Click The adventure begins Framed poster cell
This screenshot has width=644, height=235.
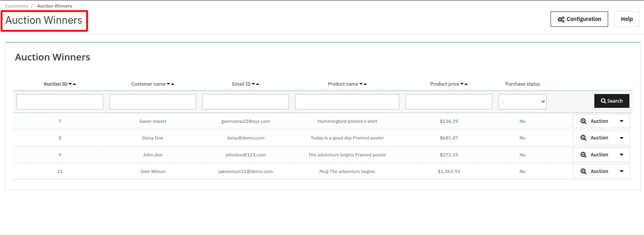pos(347,155)
